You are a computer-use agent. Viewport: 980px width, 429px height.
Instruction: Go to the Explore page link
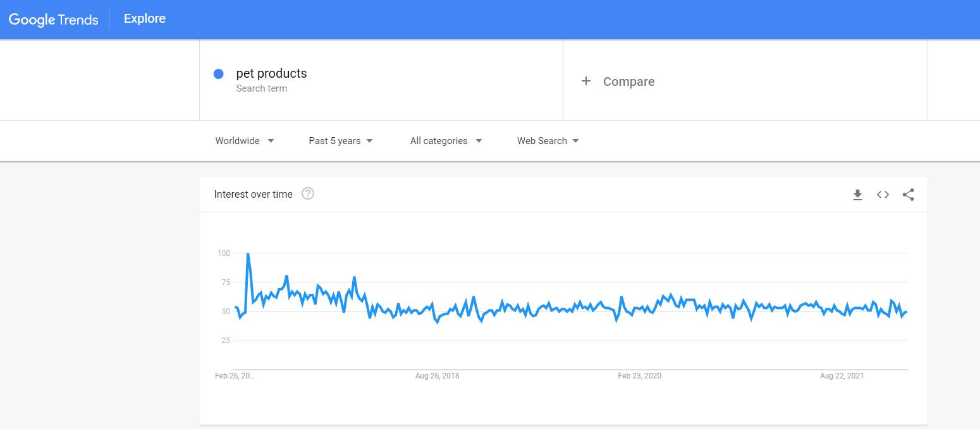coord(145,19)
